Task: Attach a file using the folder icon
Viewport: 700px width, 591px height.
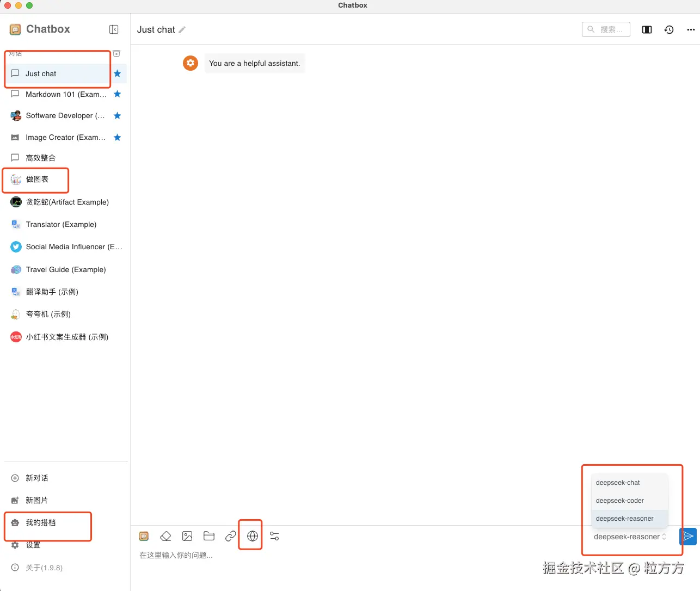Action: [209, 537]
